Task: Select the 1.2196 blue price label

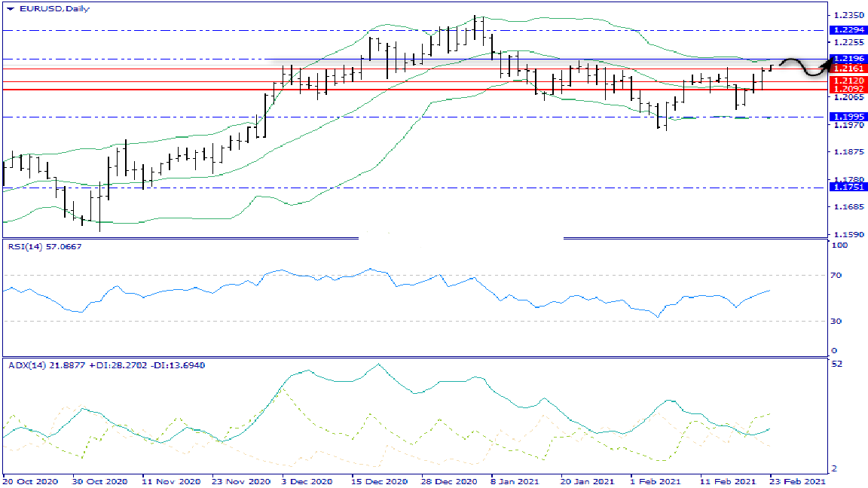Action: 849,59
